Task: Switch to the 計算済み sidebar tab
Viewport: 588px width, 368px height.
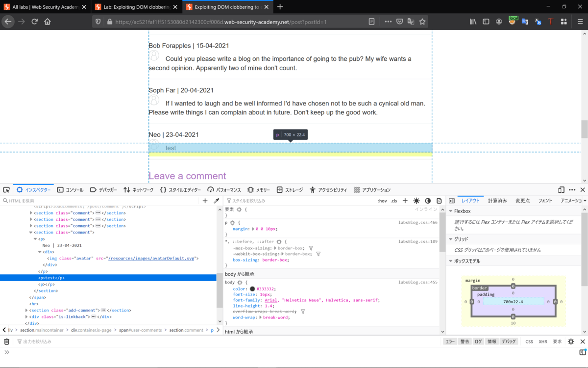Action: pyautogui.click(x=497, y=201)
